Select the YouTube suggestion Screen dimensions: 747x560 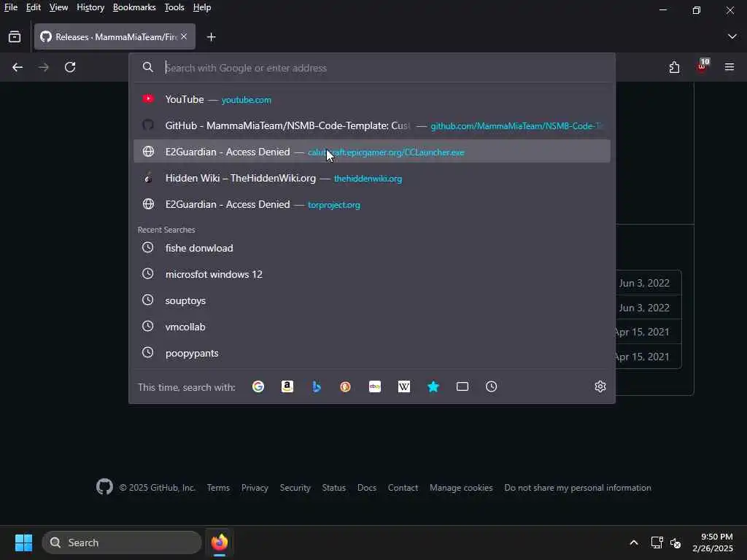371,99
